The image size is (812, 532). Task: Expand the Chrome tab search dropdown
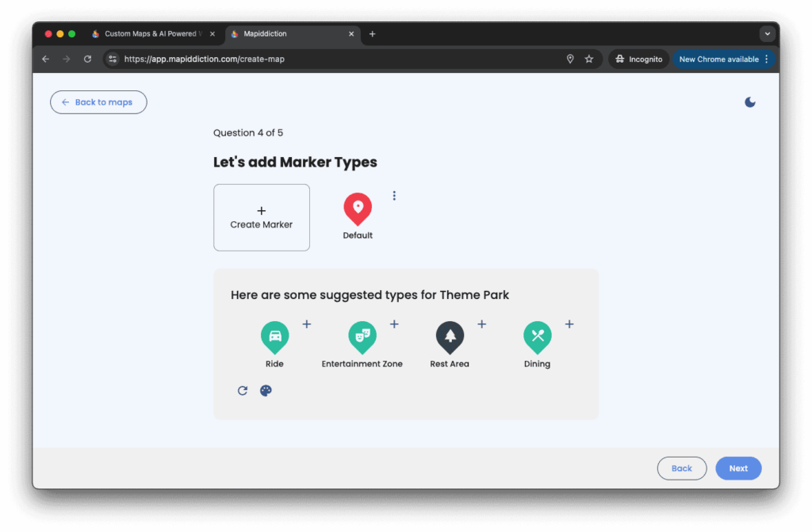pyautogui.click(x=767, y=34)
